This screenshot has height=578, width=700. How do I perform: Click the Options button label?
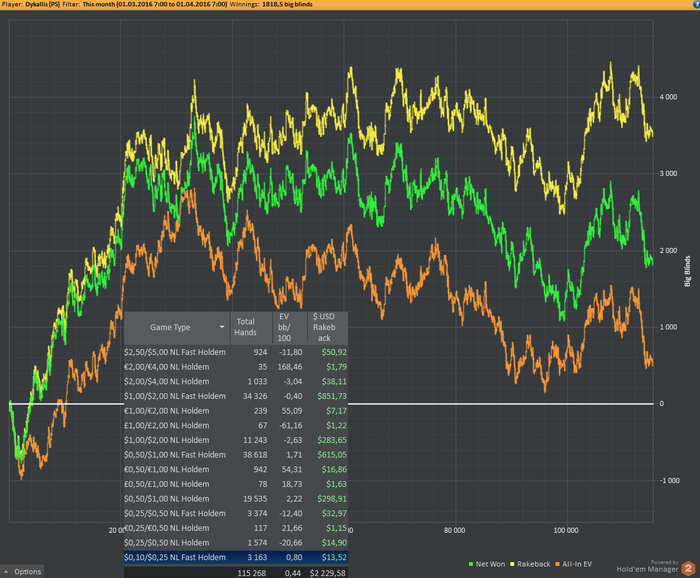pyautogui.click(x=28, y=572)
